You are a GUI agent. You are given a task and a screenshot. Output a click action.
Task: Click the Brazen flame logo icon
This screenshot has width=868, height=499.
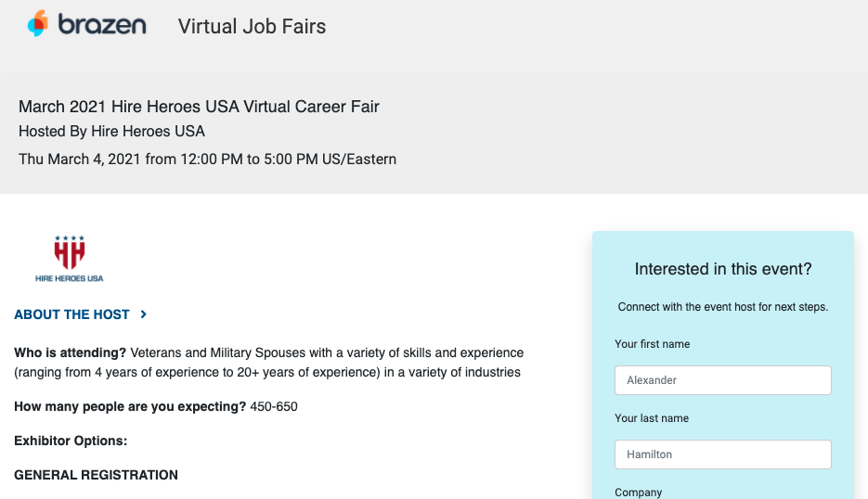[x=38, y=24]
